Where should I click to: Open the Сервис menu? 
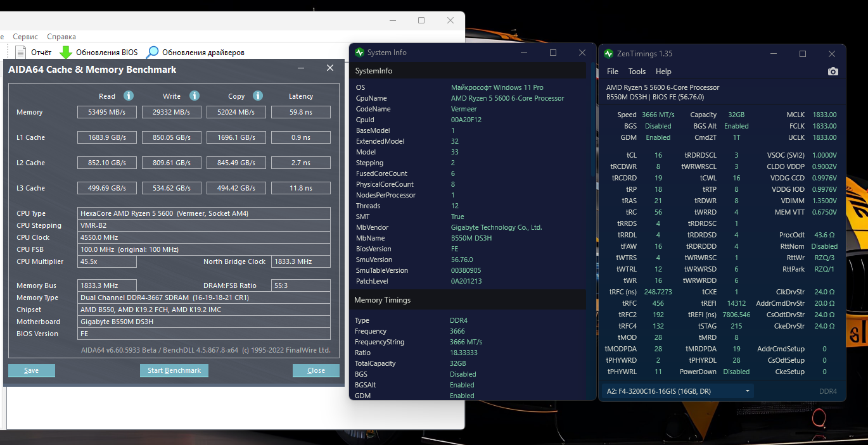pos(25,37)
